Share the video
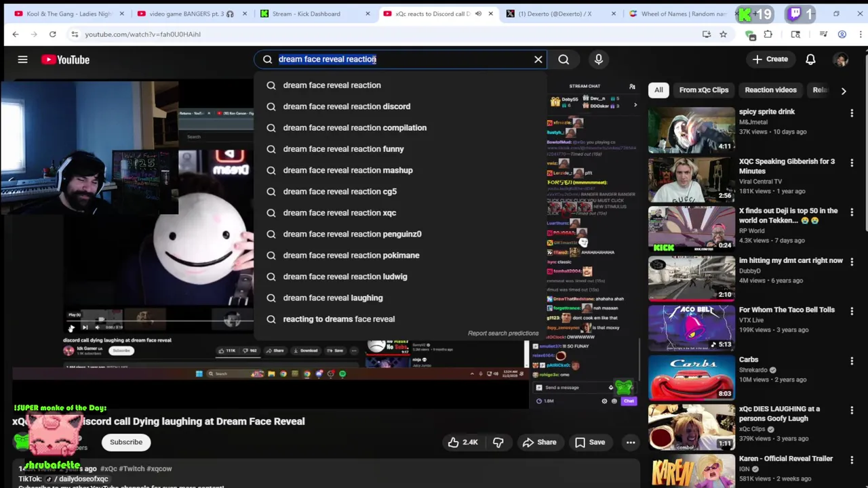This screenshot has width=868, height=488. pos(539,443)
